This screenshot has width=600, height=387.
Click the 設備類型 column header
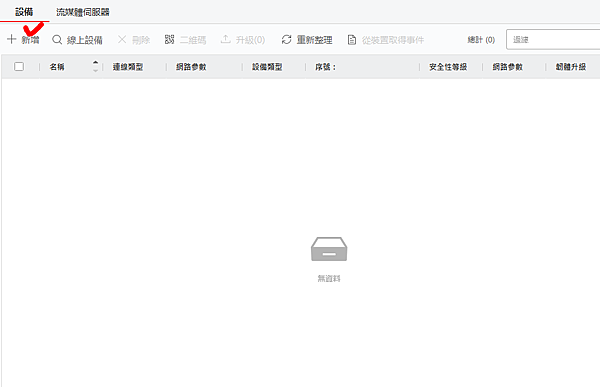click(x=267, y=67)
